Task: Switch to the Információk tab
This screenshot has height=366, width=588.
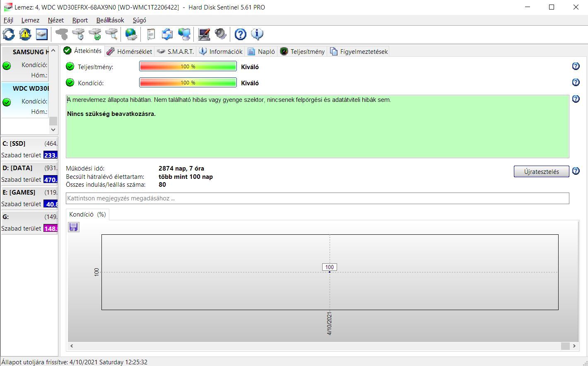Action: point(221,51)
